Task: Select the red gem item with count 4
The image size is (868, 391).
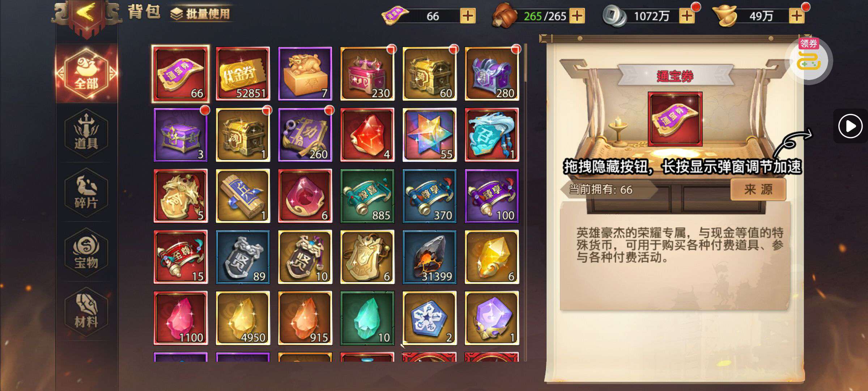Action: [367, 135]
